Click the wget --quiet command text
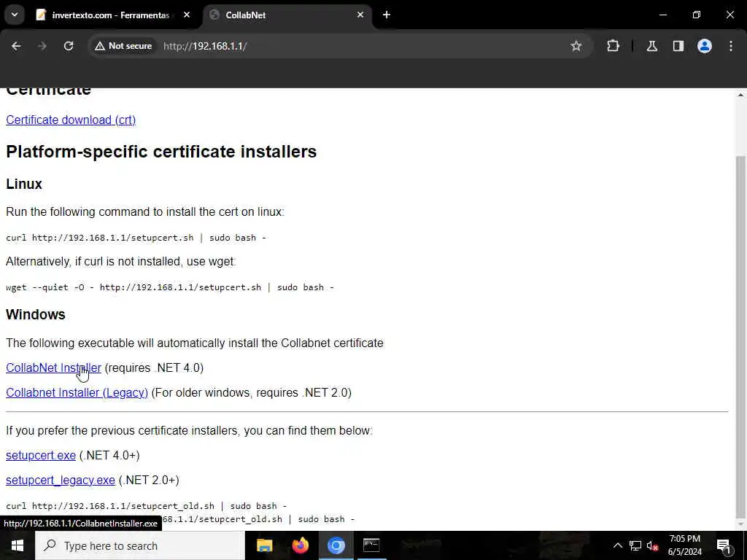747x560 pixels. coord(169,287)
